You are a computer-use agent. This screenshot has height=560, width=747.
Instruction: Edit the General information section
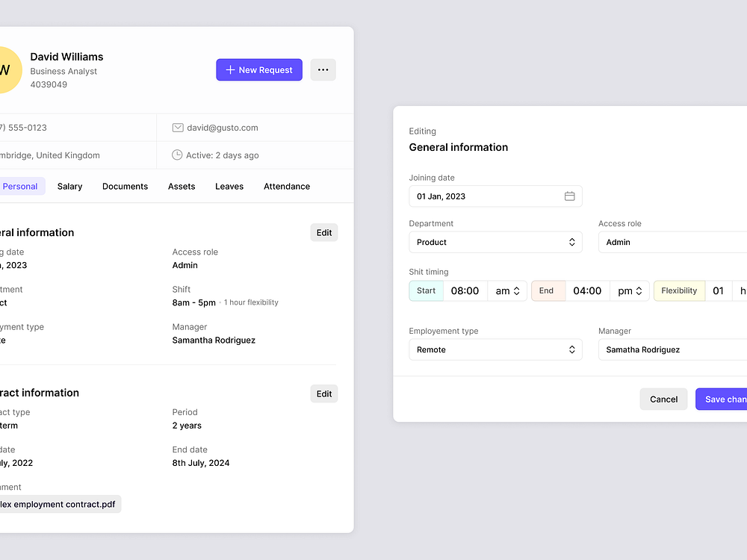(323, 232)
